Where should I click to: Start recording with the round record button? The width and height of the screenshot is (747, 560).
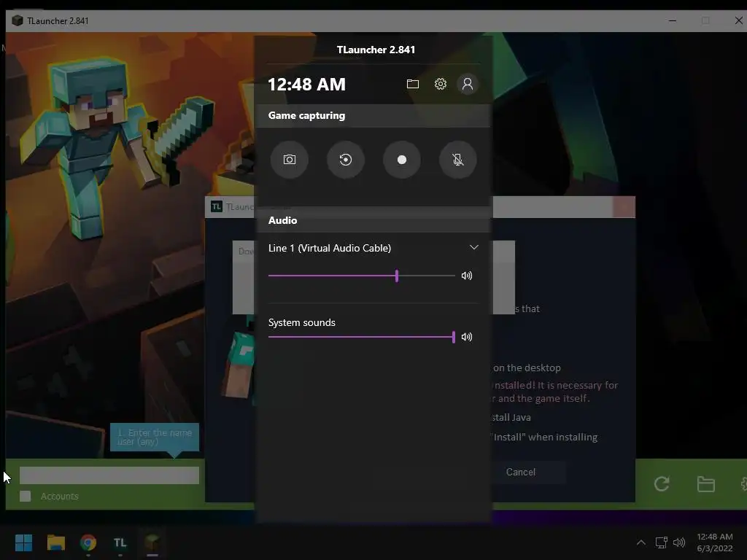402,160
